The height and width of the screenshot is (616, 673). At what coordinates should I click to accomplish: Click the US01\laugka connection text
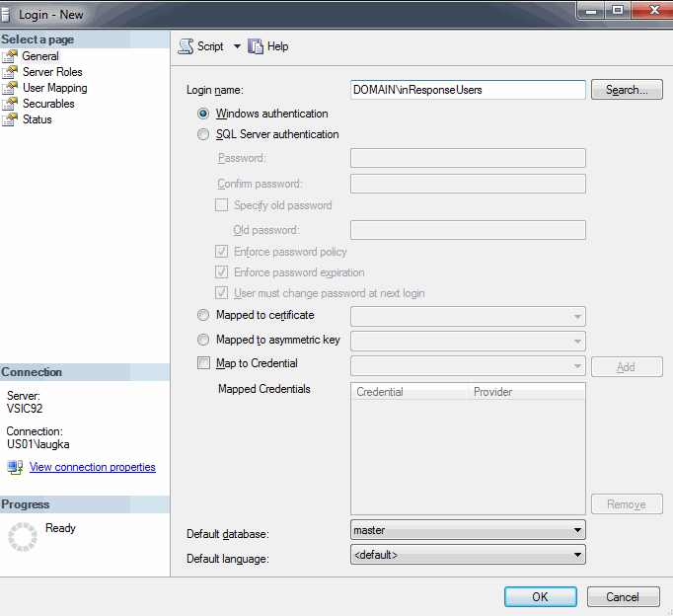pyautogui.click(x=38, y=444)
